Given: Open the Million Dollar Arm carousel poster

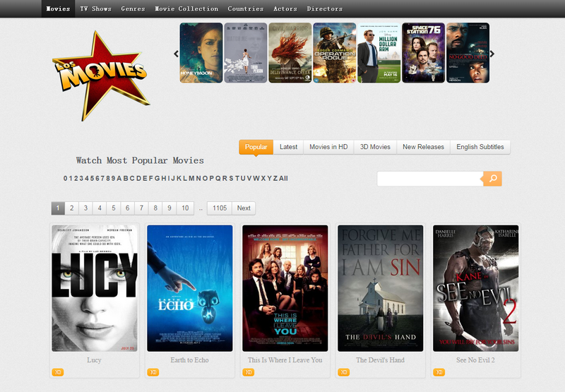Looking at the screenshot, I should tap(379, 53).
